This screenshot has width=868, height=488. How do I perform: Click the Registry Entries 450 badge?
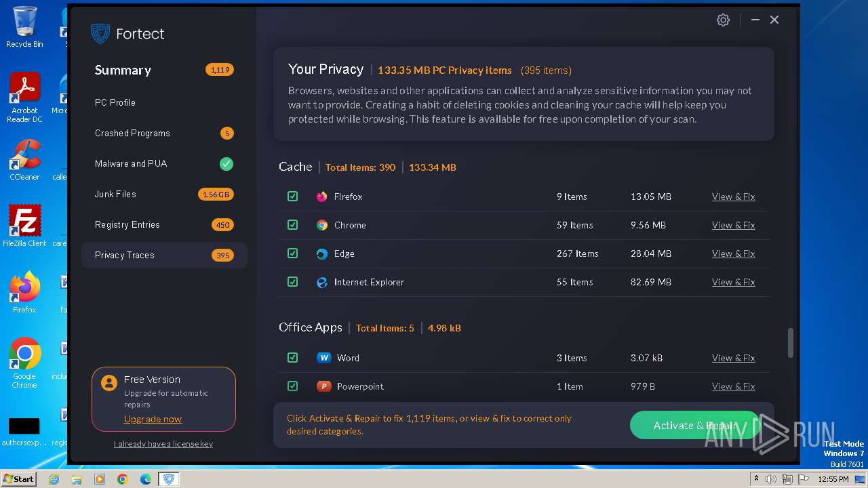click(222, 225)
